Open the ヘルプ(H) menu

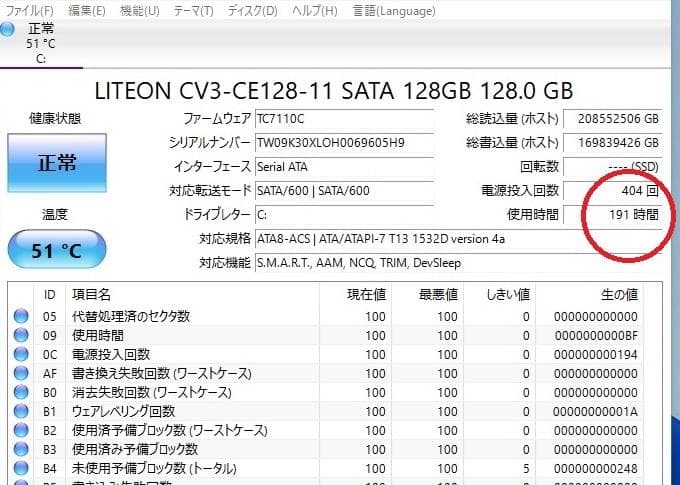(x=314, y=10)
